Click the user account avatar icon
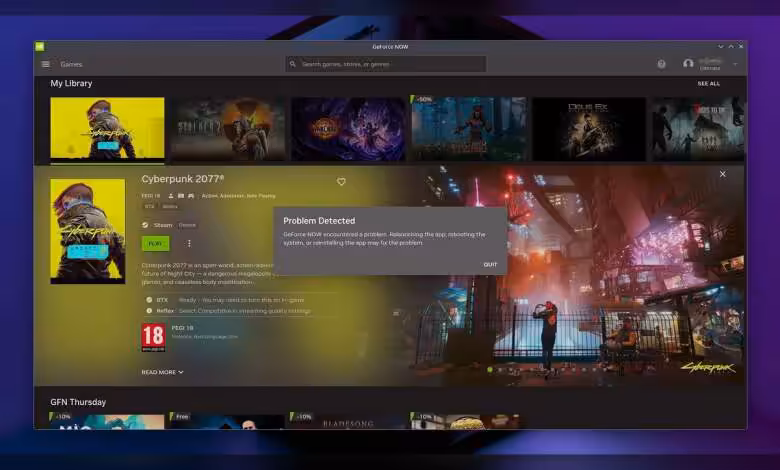Viewport: 780px width, 470px height. click(x=688, y=64)
